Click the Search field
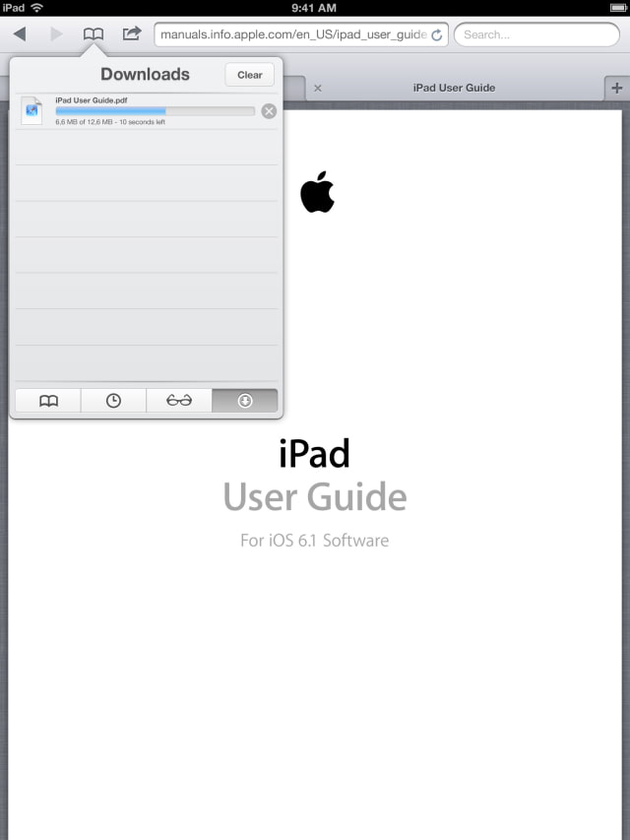Viewport: 630px width, 840px height. pos(536,34)
